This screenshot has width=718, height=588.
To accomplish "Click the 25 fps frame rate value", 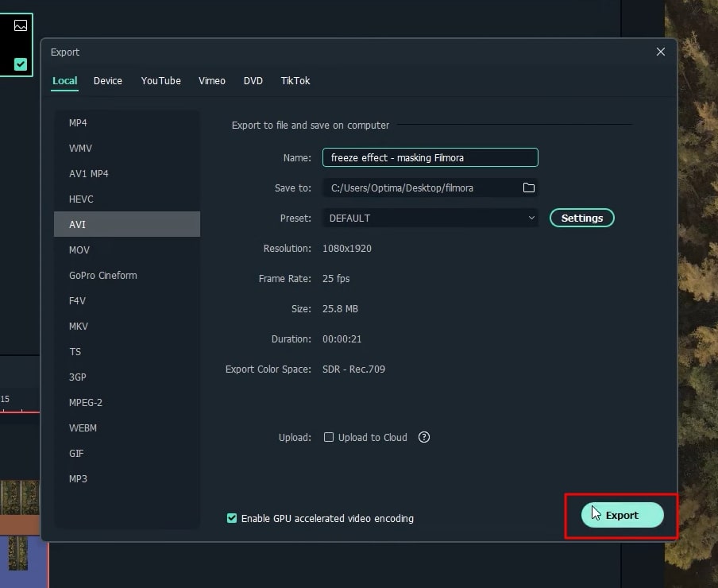I will click(x=336, y=278).
